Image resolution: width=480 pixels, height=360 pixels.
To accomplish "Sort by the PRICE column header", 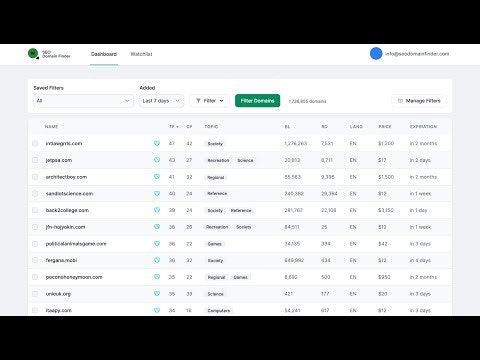I will tap(385, 127).
